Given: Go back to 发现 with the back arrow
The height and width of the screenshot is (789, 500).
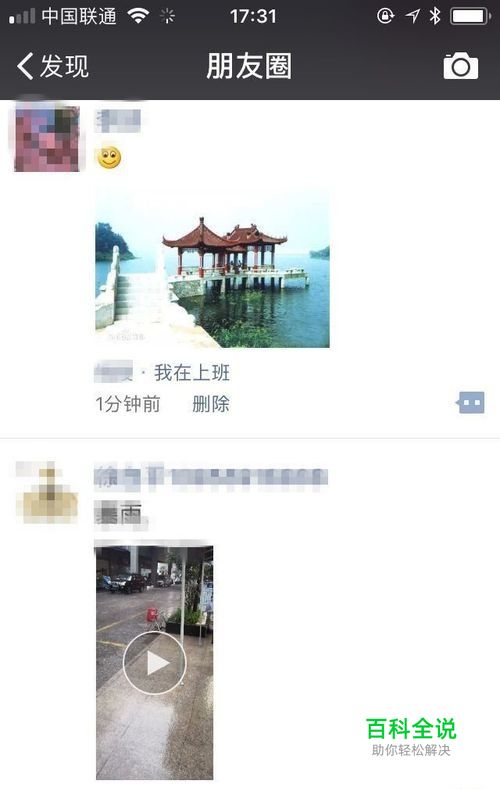Looking at the screenshot, I should click(25, 66).
